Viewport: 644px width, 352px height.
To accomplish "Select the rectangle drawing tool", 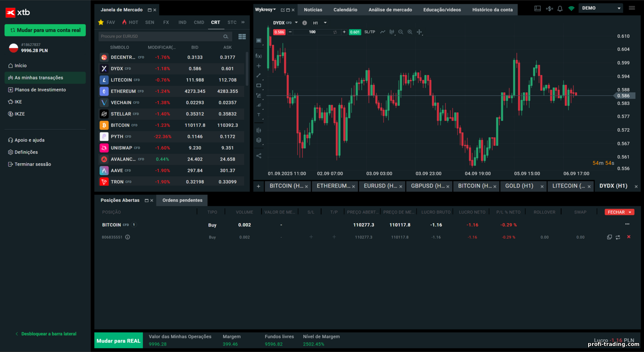I will click(x=258, y=85).
